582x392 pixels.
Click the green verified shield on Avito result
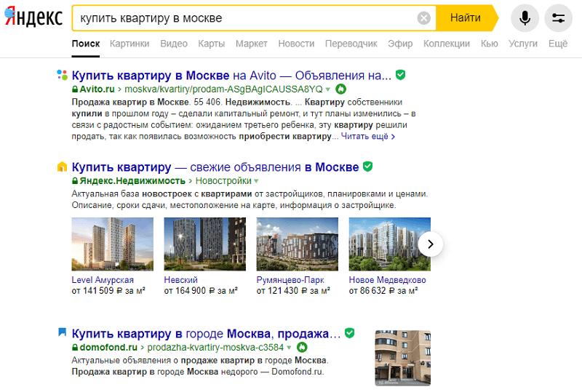pyautogui.click(x=400, y=75)
